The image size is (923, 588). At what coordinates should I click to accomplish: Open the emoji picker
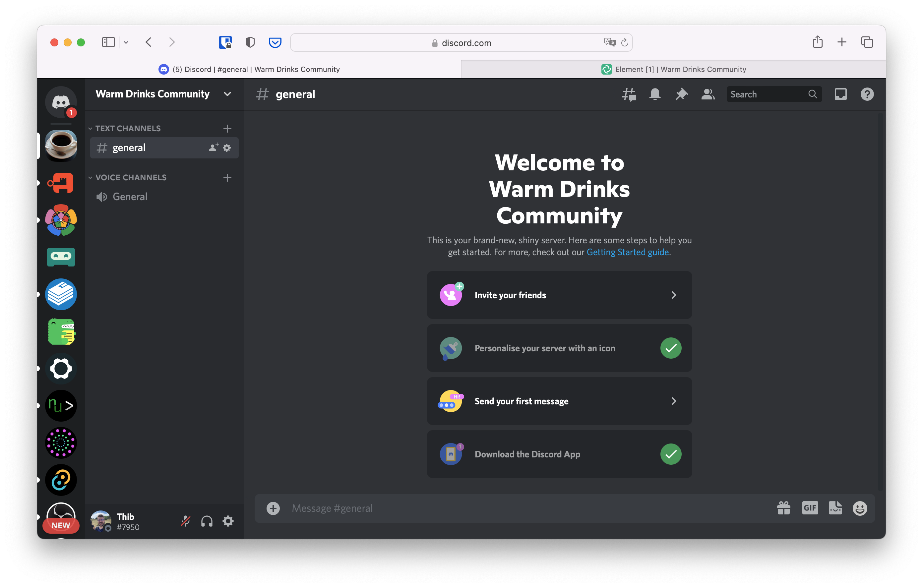pos(860,508)
